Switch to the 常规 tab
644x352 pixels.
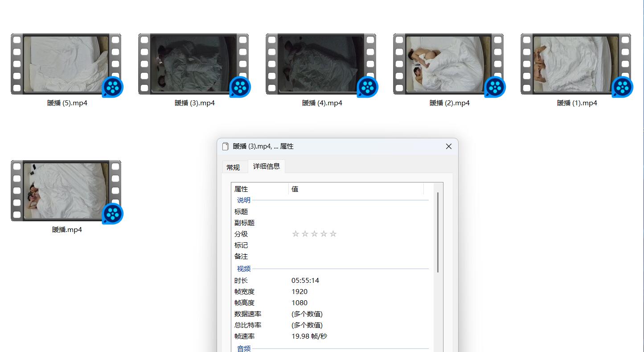pyautogui.click(x=233, y=167)
